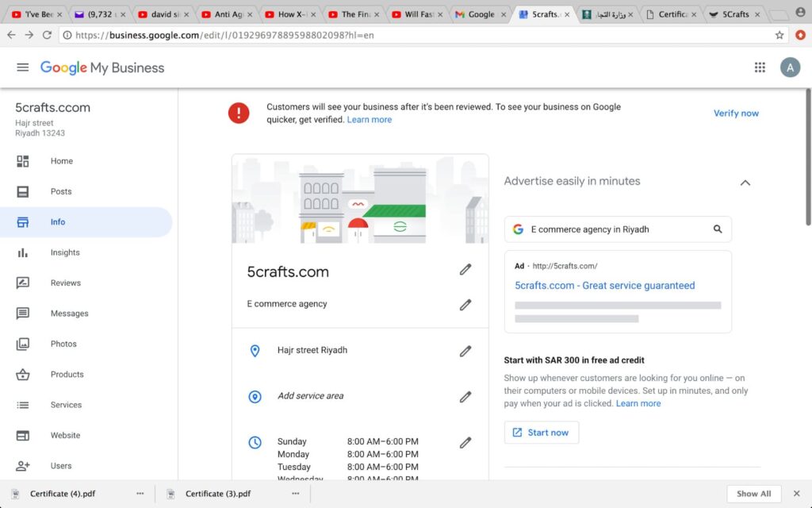The height and width of the screenshot is (508, 812).
Task: Bookmark this page with the star icon
Action: (x=779, y=35)
